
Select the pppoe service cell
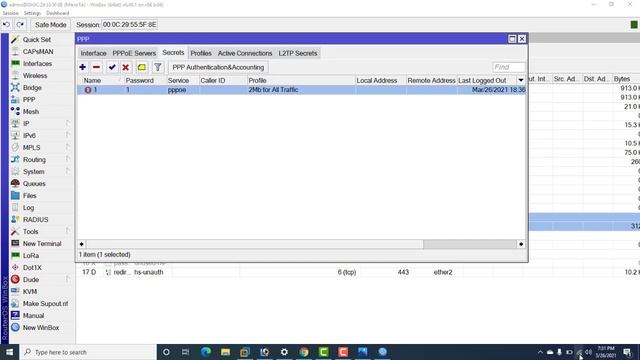tap(177, 90)
